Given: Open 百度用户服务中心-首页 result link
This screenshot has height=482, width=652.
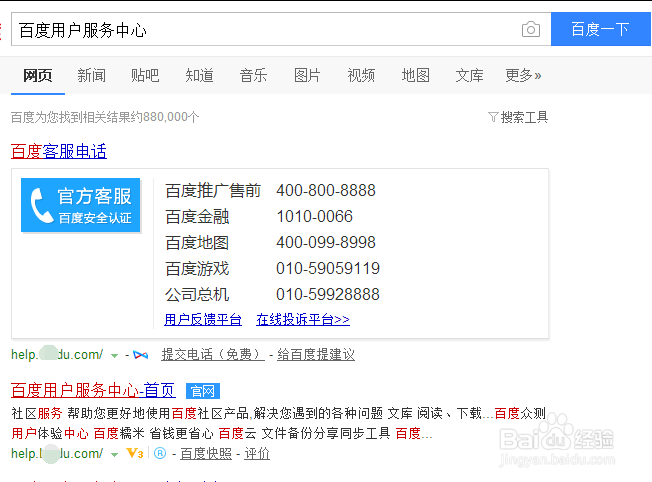Looking at the screenshot, I should [x=93, y=390].
